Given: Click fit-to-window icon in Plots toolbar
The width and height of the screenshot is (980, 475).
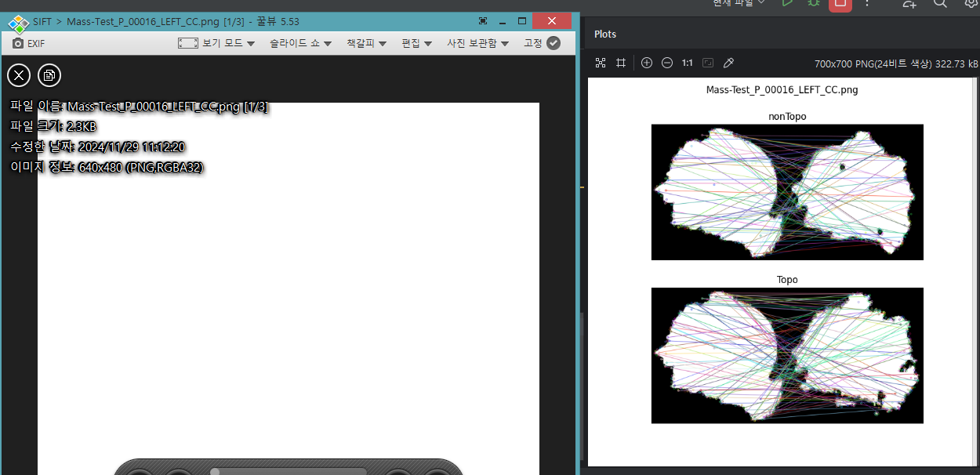Looking at the screenshot, I should (601, 63).
